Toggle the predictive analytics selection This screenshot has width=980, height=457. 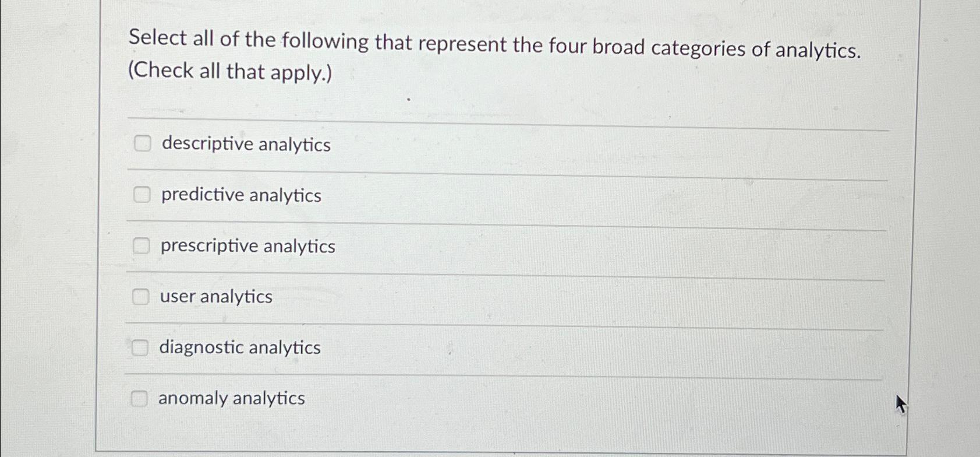(141, 195)
